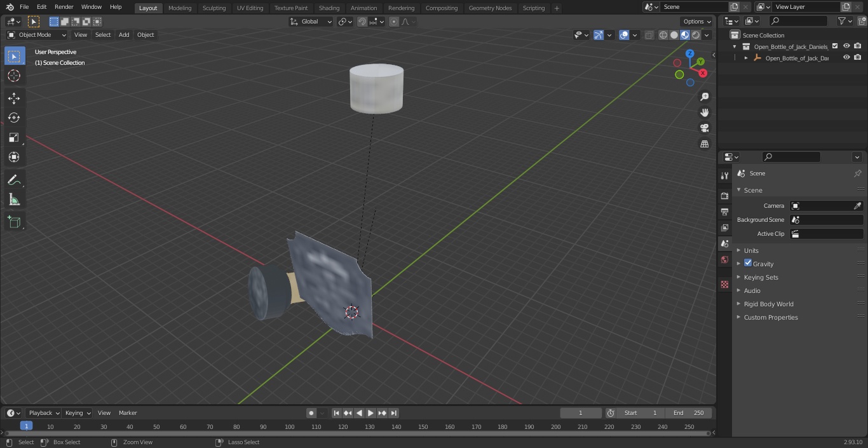Image resolution: width=868 pixels, height=448 pixels.
Task: Switch to rendered viewport shading
Action: coord(696,35)
